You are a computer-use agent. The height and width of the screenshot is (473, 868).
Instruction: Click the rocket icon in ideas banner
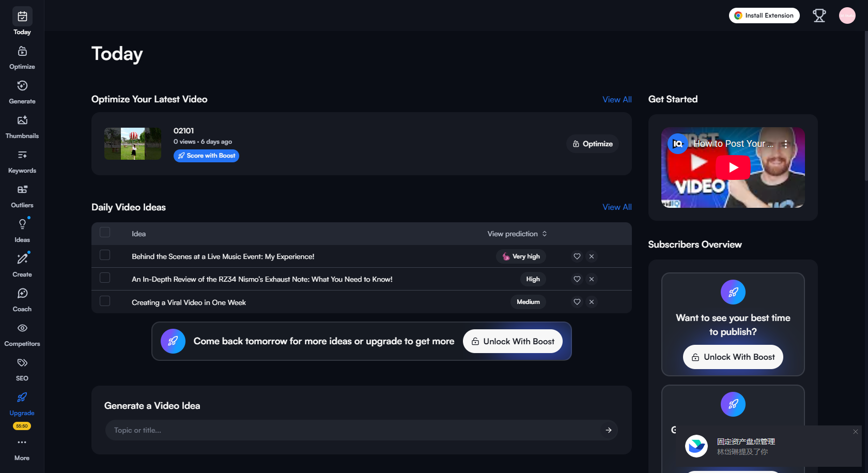pyautogui.click(x=173, y=341)
